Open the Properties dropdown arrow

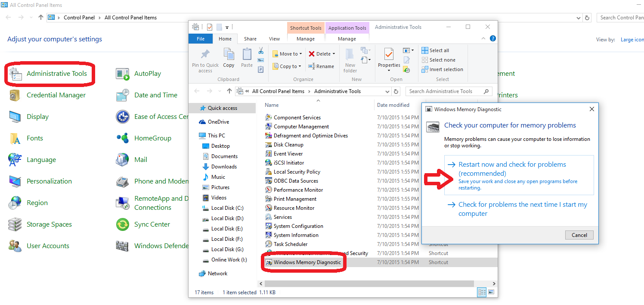[389, 70]
